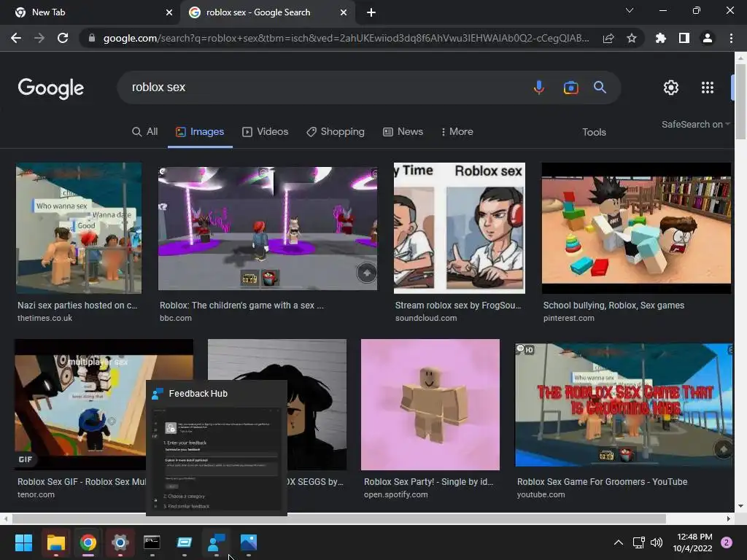Submit the search with the magnifier icon
The width and height of the screenshot is (747, 560).
pos(600,87)
